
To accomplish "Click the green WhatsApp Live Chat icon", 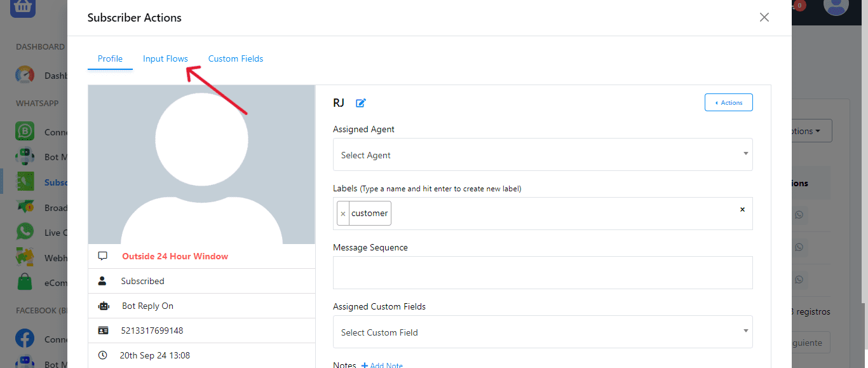I will pos(25,232).
